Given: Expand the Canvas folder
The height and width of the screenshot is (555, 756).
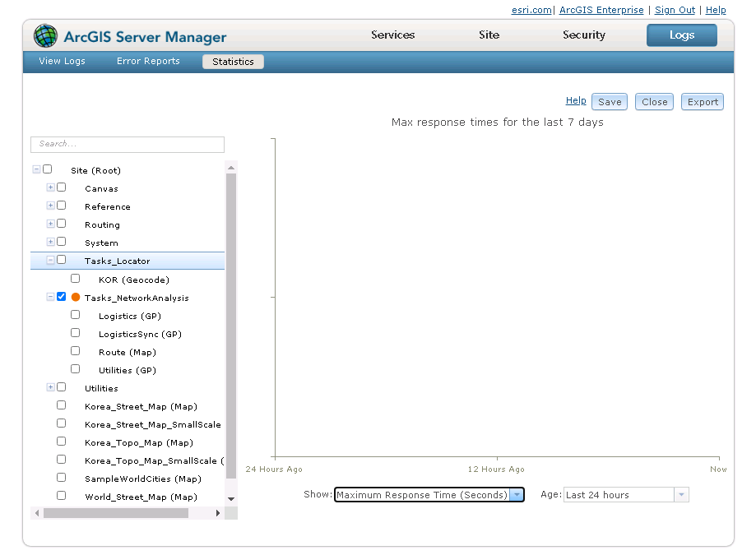Looking at the screenshot, I should [50, 187].
